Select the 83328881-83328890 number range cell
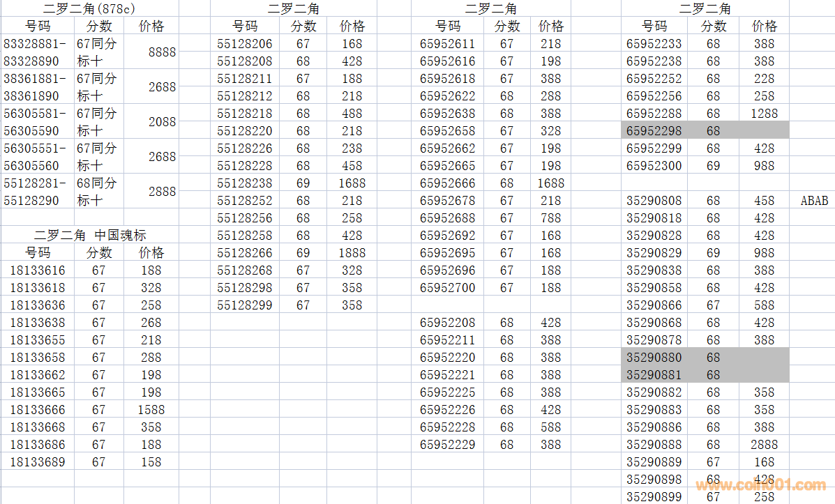 36,52
